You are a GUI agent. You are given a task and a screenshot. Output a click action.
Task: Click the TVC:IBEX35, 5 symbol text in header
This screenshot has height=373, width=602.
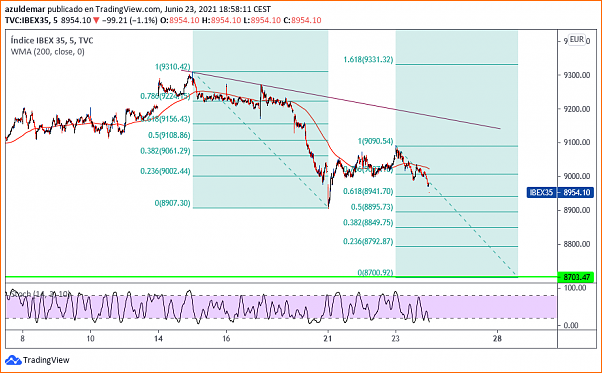pyautogui.click(x=31, y=20)
